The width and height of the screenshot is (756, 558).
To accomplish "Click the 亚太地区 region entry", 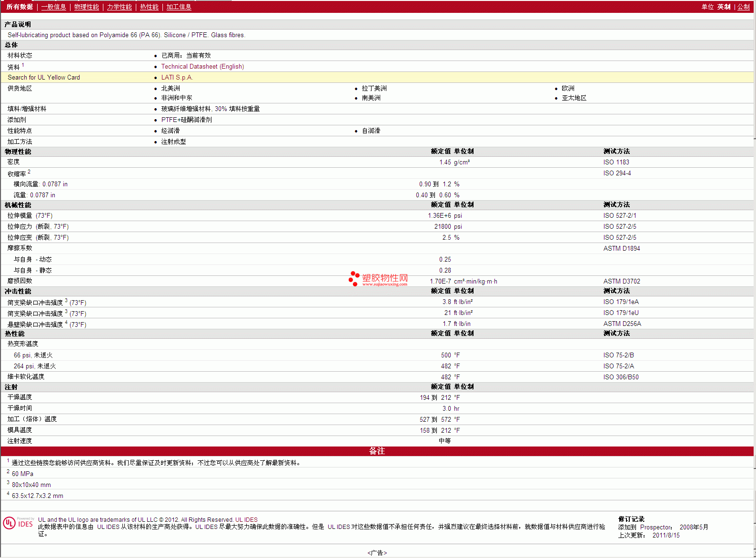I will (574, 98).
